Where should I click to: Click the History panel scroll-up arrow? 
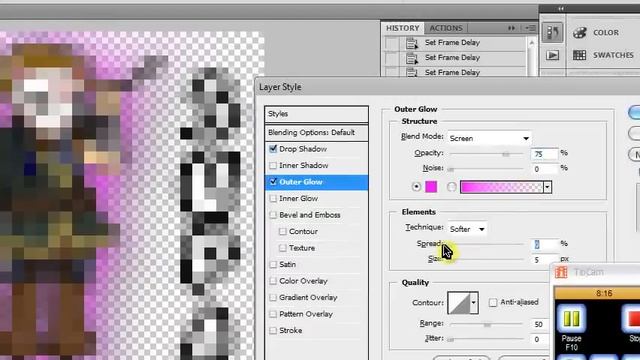(x=531, y=43)
